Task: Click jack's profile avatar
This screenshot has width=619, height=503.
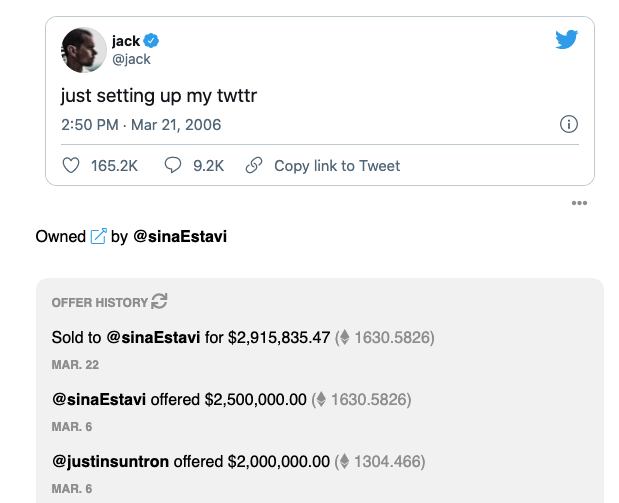Action: click(84, 50)
